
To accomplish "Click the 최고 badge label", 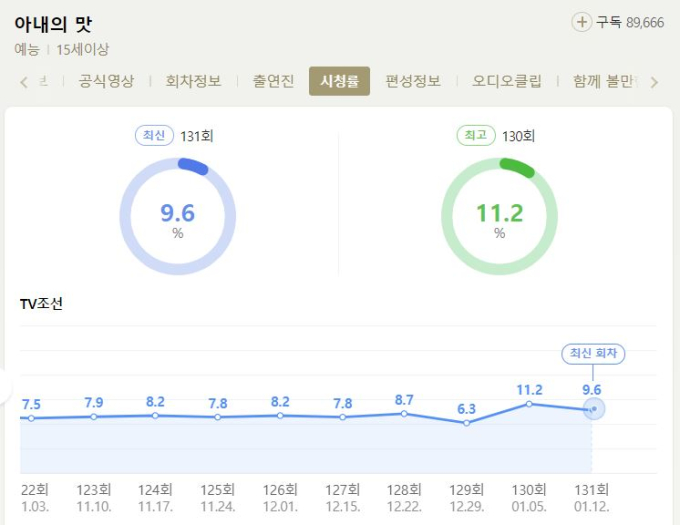I will coord(476,136).
